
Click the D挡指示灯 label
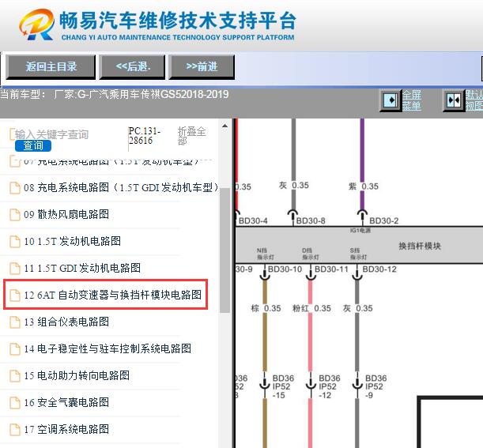[x=310, y=254]
